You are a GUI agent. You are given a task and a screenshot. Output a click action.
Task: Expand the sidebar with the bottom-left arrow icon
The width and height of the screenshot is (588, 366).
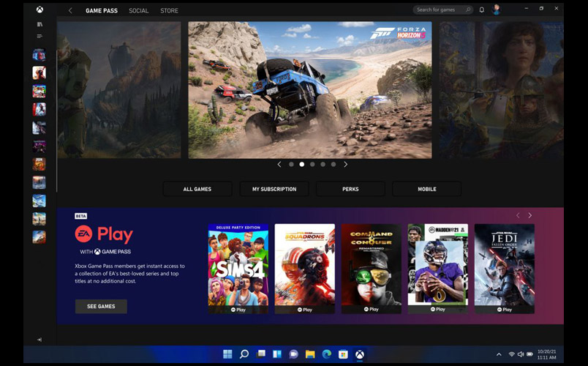(39, 340)
